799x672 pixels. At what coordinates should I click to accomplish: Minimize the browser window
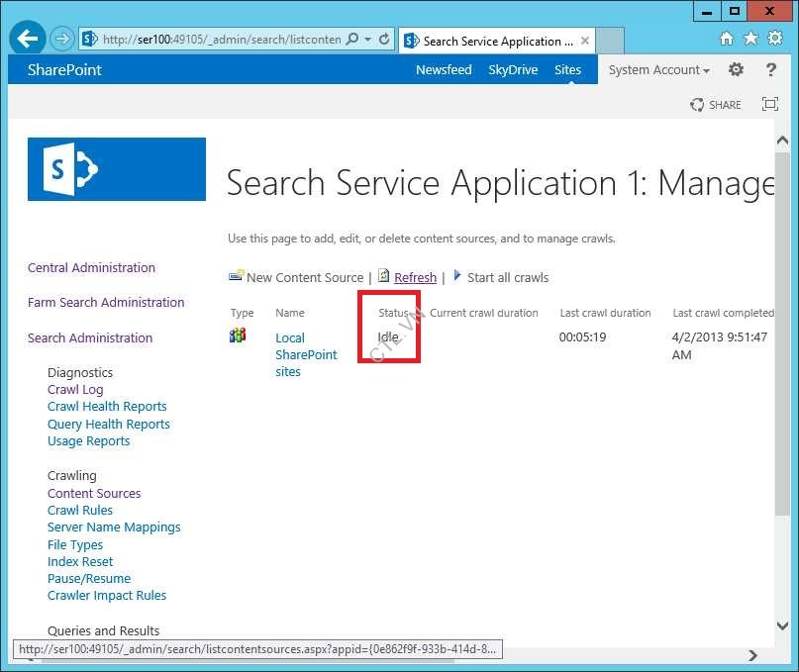point(707,11)
